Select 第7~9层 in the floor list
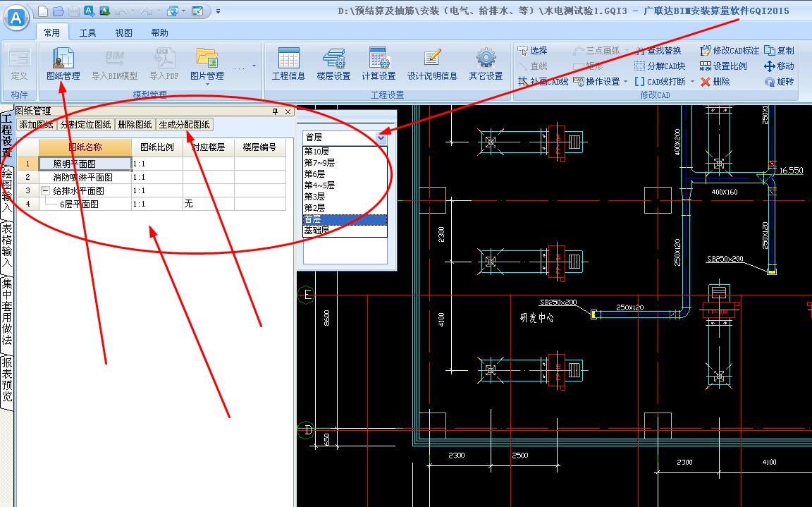The image size is (812, 507). (345, 163)
